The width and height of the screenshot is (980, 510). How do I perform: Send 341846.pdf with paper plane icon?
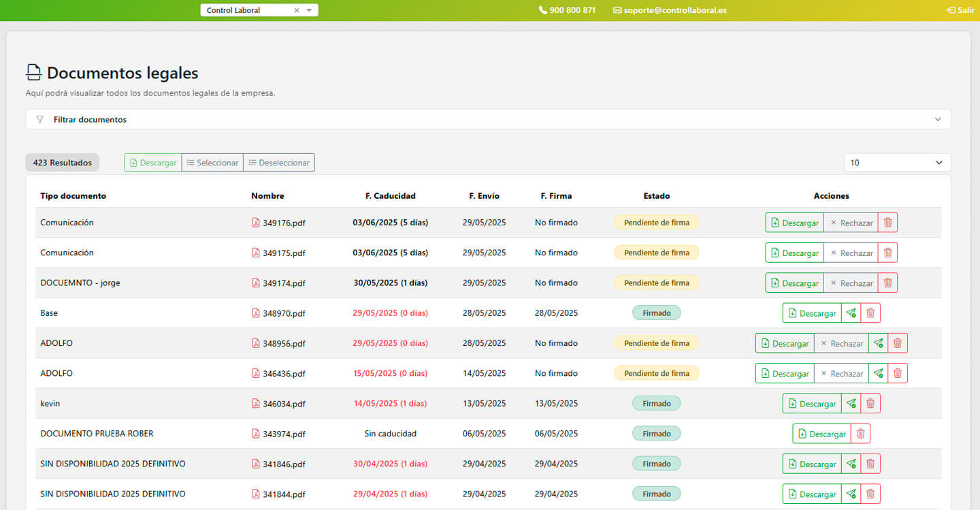pyautogui.click(x=851, y=464)
